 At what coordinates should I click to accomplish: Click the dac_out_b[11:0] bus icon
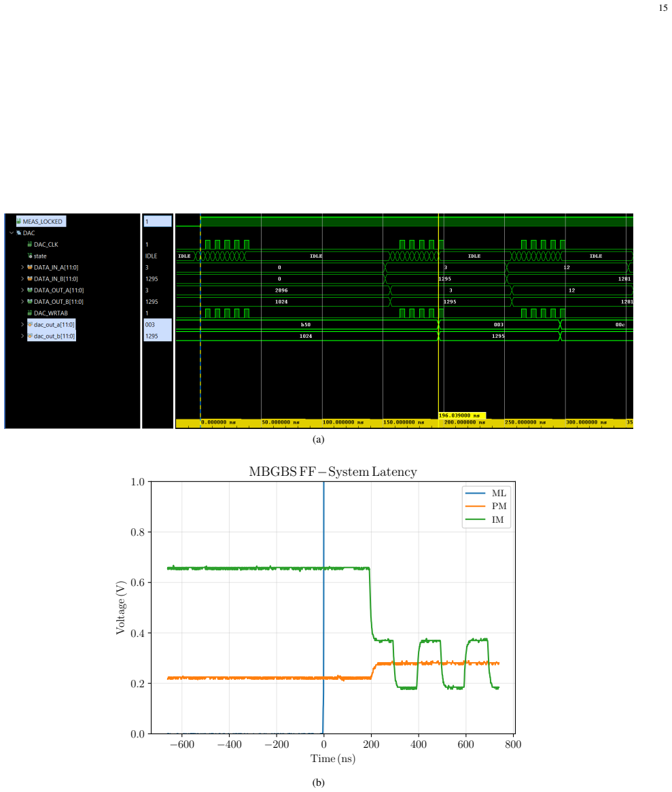click(30, 336)
